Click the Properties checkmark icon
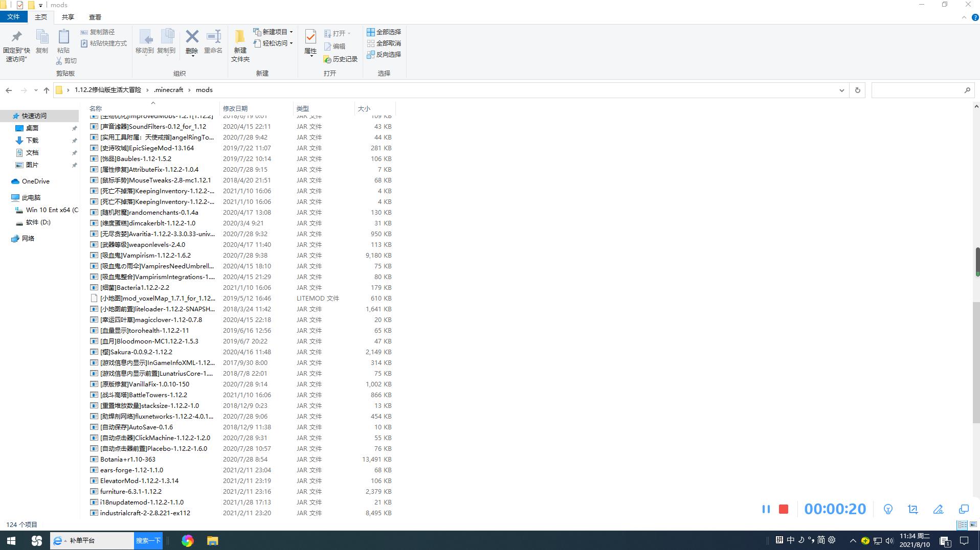Image resolution: width=980 pixels, height=550 pixels. pyautogui.click(x=310, y=36)
